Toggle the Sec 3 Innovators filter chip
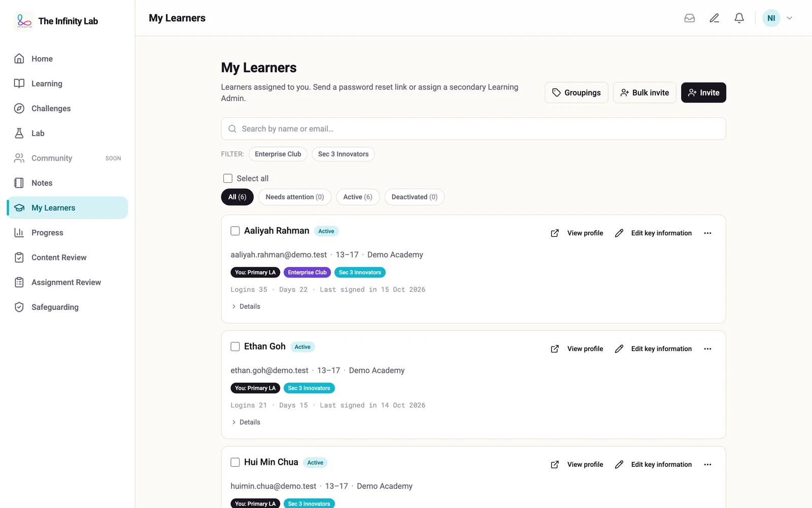 343,154
